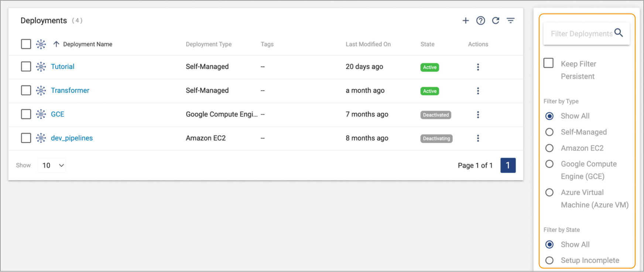
Task: Click the Deployment Type column header
Action: point(209,44)
